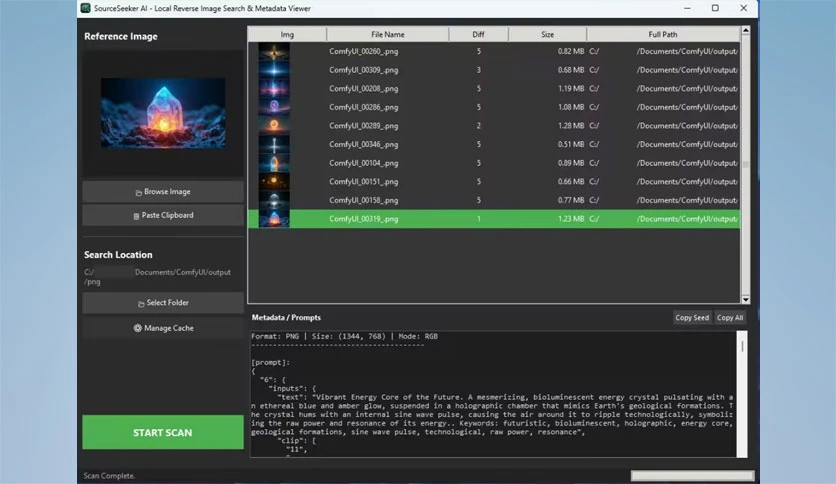The image size is (836, 484).
Task: Click the Scan Complete status text
Action: pyautogui.click(x=109, y=475)
